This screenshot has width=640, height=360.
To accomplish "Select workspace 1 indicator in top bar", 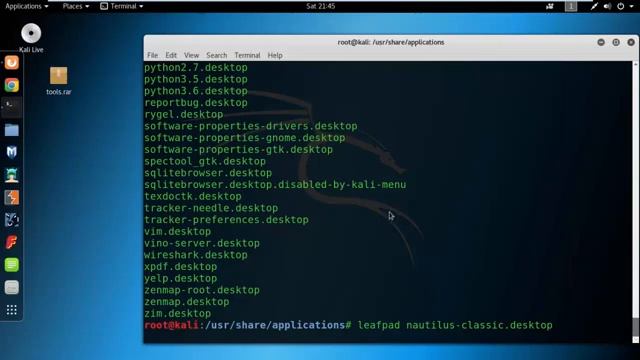I will (571, 6).
